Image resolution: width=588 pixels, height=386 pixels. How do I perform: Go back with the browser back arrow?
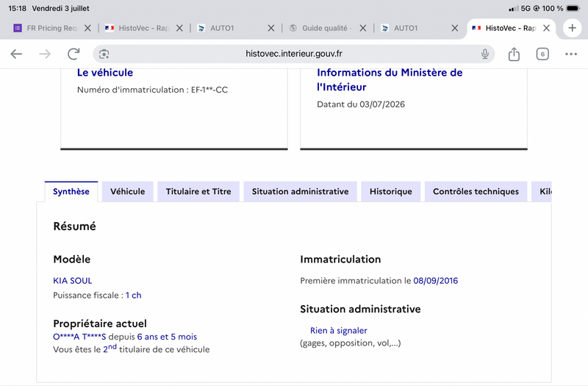[16, 54]
